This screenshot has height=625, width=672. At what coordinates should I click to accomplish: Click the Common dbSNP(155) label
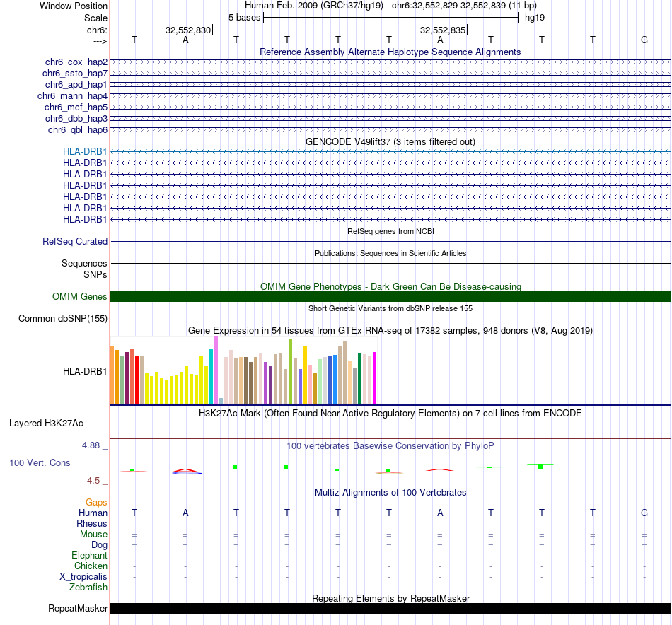(x=63, y=319)
